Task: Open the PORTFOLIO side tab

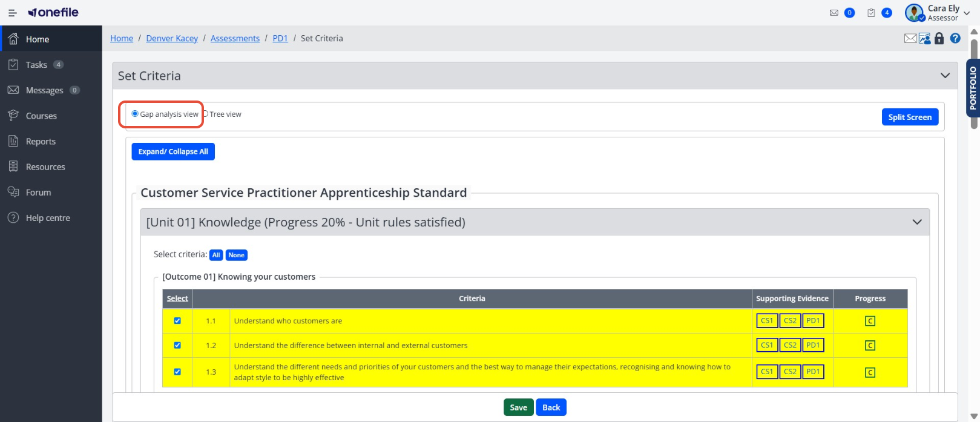Action: click(x=973, y=88)
